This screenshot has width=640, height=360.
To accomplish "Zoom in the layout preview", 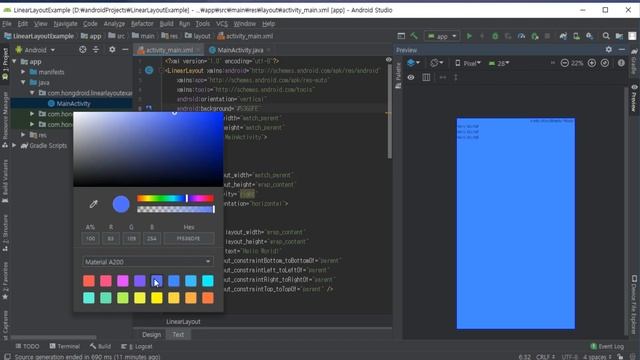I will 592,63.
